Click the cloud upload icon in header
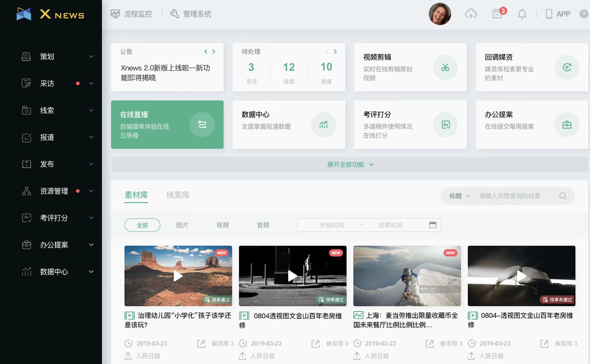This screenshot has width=590, height=364. [471, 14]
